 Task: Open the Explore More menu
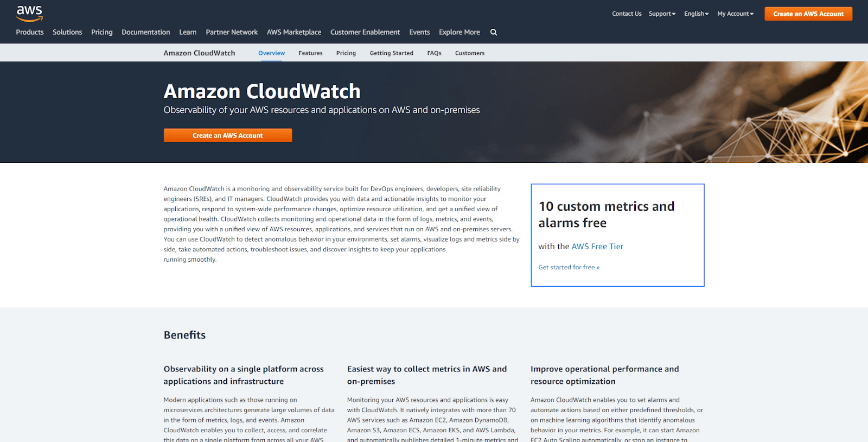tap(459, 32)
